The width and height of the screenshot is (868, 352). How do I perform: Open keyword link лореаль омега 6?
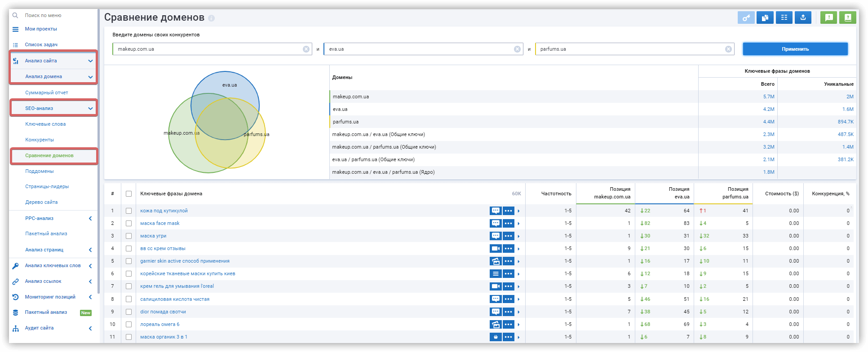[x=160, y=324]
